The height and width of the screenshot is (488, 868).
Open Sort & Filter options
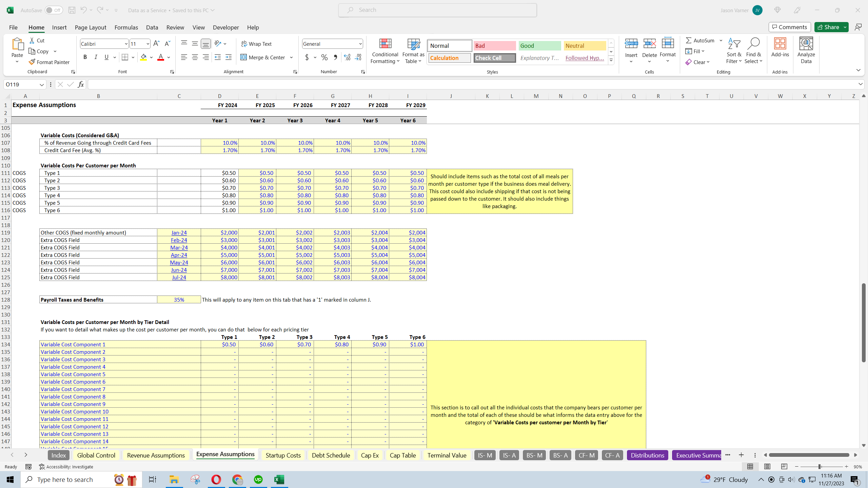tap(734, 50)
